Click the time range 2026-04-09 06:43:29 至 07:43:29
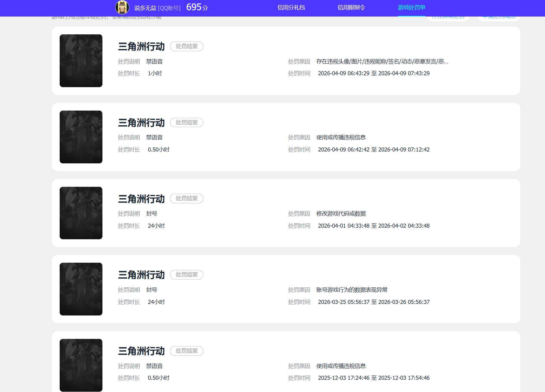 pos(374,73)
